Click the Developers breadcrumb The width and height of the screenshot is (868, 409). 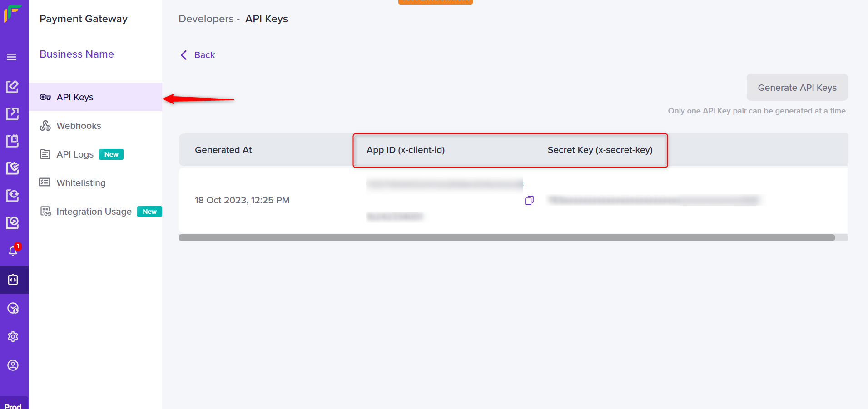[206, 19]
